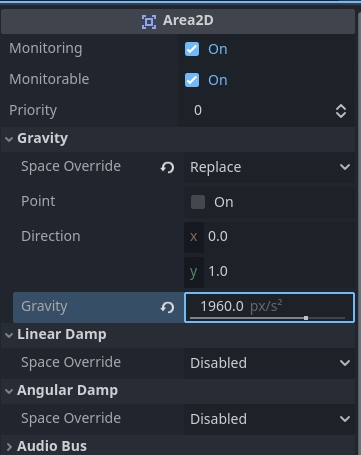Disable the Monitoring checkbox

coord(192,49)
